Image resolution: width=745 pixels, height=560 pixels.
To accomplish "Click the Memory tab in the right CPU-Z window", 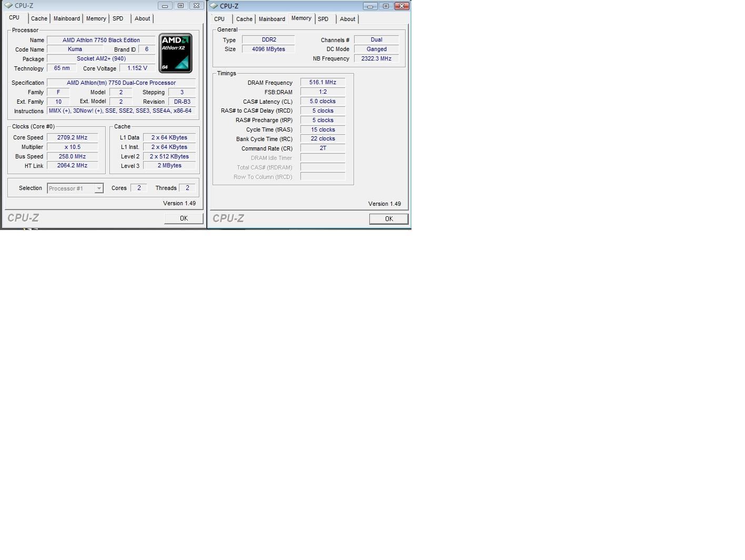I will [x=301, y=18].
